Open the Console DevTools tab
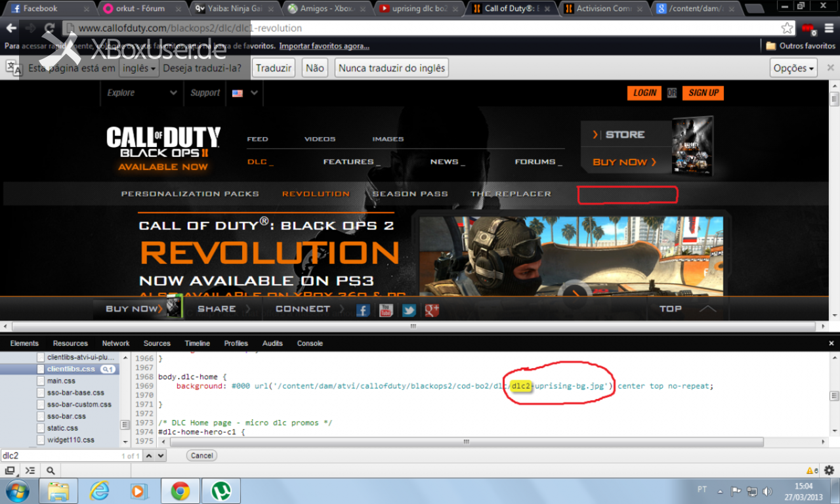Image resolution: width=840 pixels, height=504 pixels. [x=310, y=343]
